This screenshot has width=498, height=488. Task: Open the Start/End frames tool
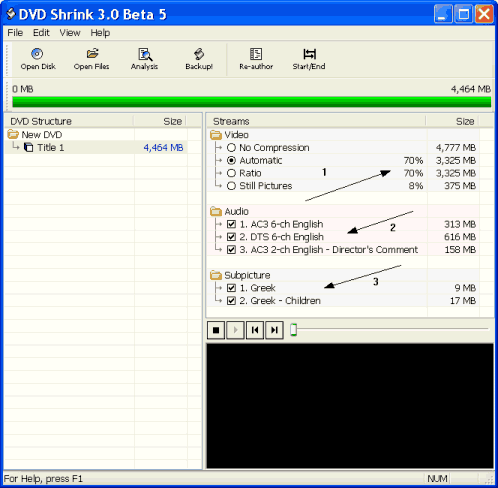tap(309, 59)
